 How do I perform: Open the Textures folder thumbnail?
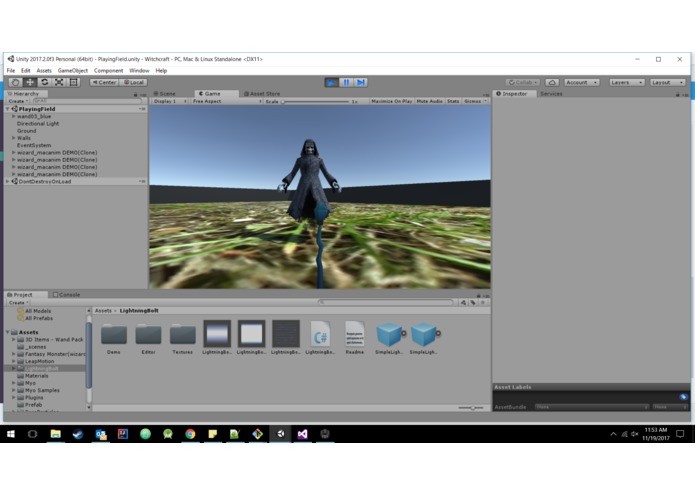[x=183, y=335]
